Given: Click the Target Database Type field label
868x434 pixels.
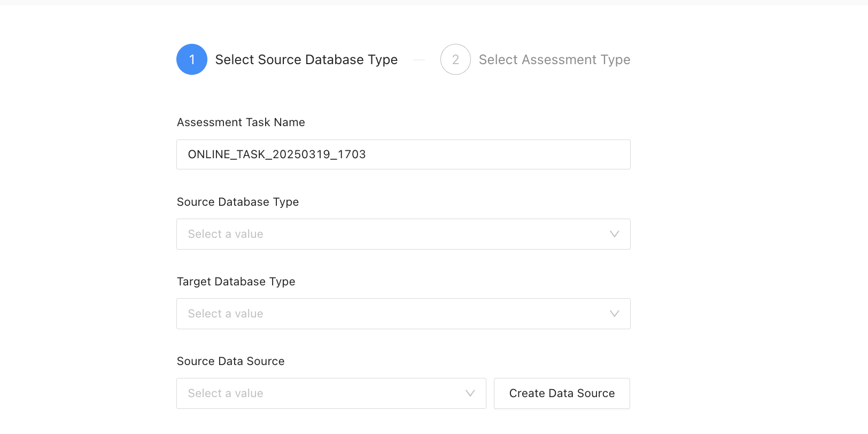Looking at the screenshot, I should tap(236, 282).
